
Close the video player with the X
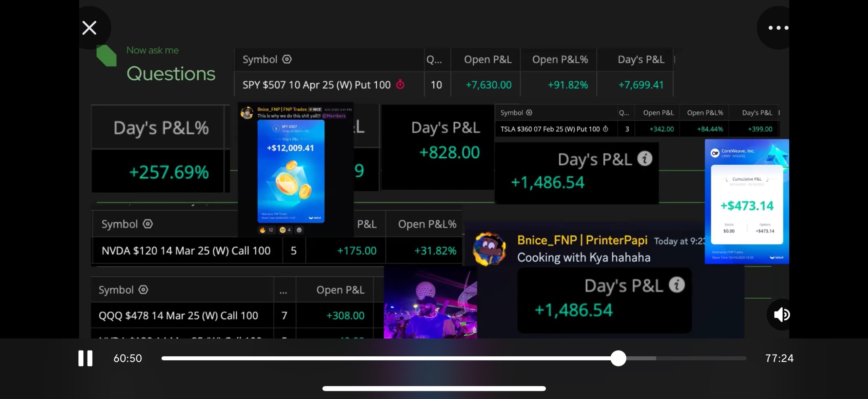point(90,28)
